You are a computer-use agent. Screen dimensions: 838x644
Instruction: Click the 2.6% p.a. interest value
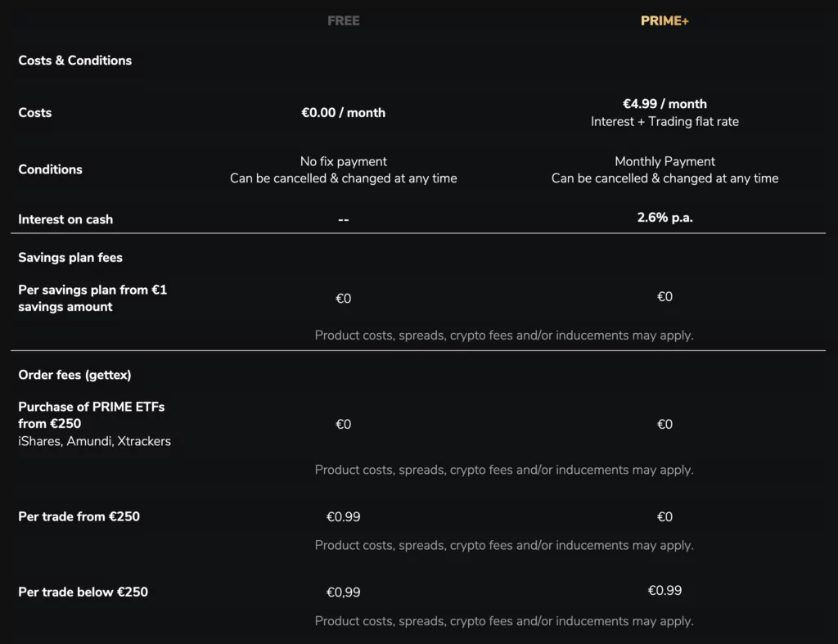pos(665,218)
